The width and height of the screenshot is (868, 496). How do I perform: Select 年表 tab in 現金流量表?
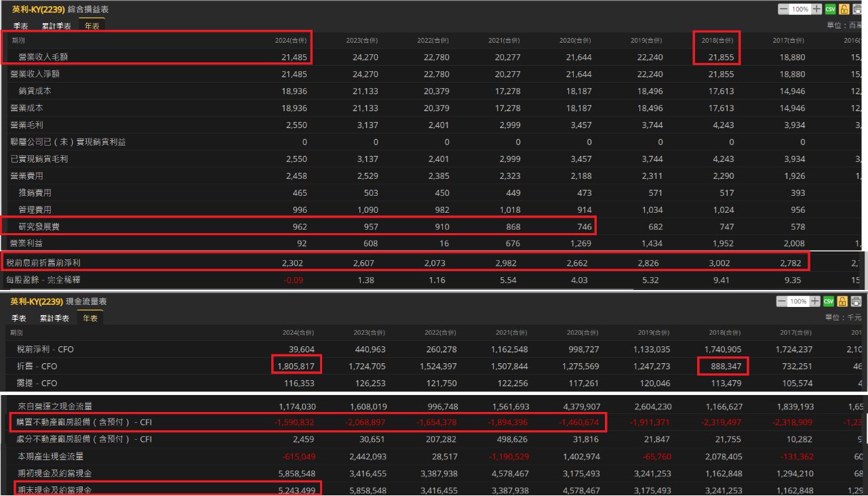tap(90, 318)
